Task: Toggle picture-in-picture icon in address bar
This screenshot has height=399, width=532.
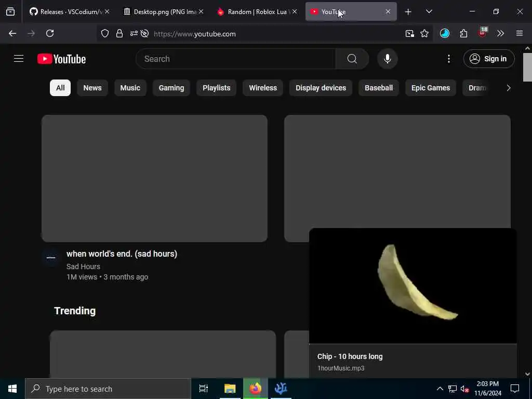Action: 409,33
